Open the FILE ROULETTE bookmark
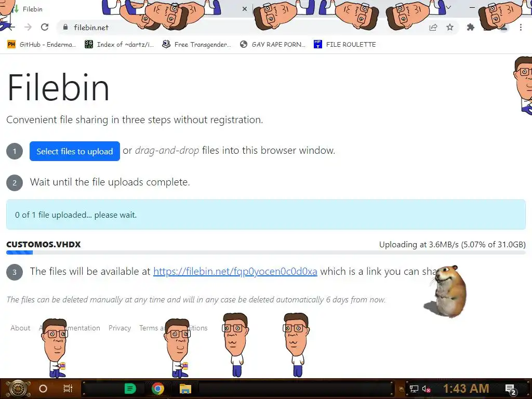This screenshot has height=399, width=532. click(345, 45)
